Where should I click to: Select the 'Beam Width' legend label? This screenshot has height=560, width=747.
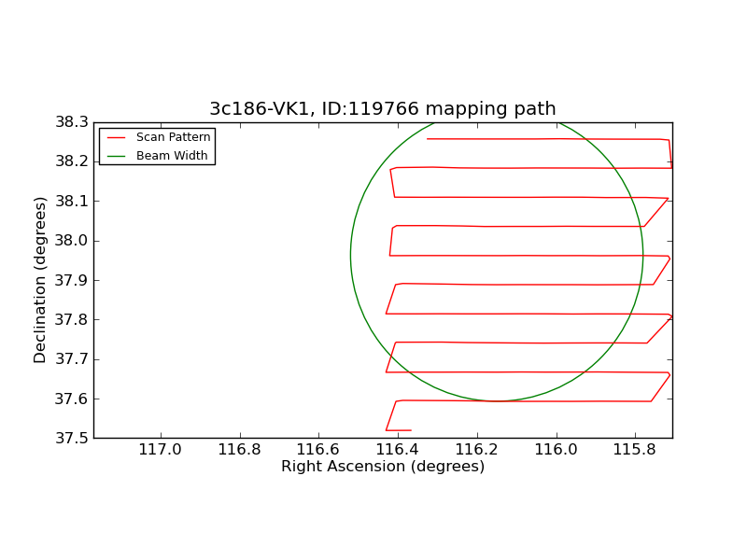coord(172,156)
